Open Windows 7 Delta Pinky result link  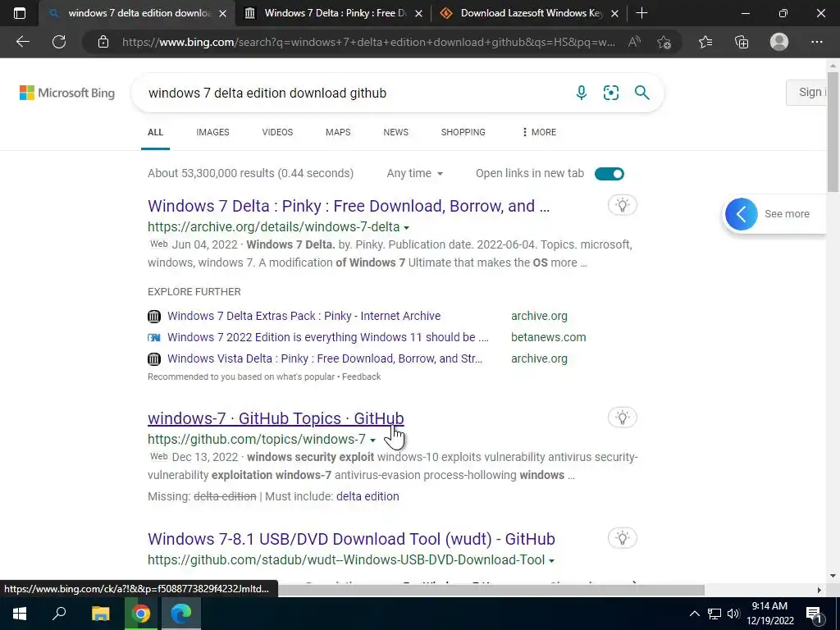coord(349,206)
